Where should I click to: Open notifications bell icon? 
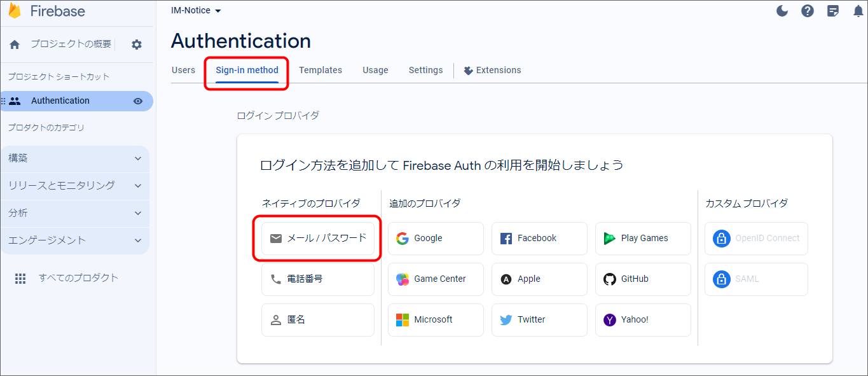pyautogui.click(x=858, y=11)
